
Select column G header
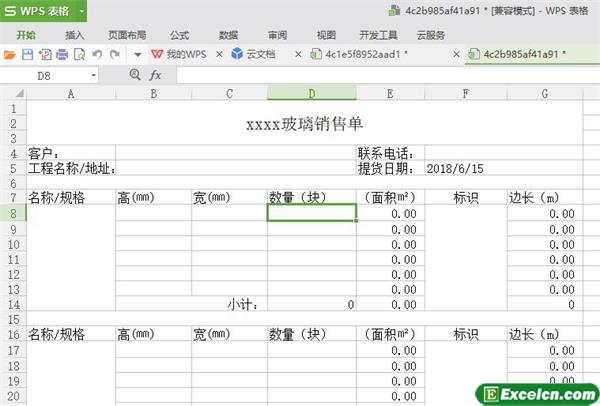545,93
